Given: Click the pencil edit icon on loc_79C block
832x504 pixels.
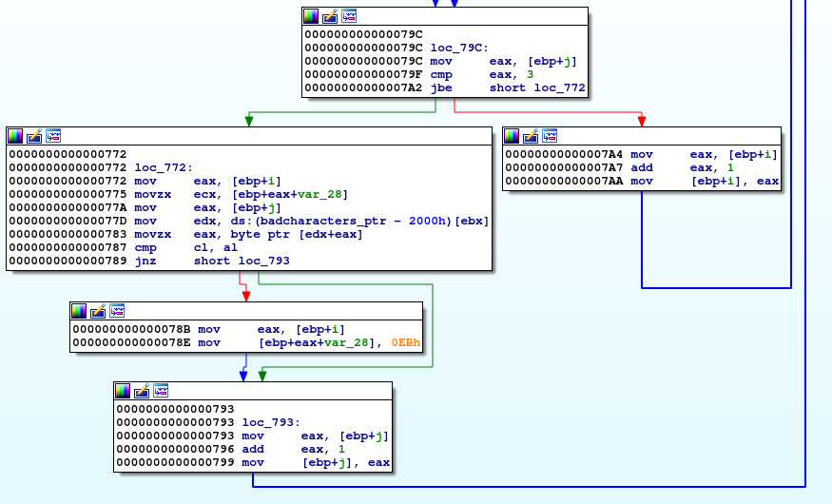Looking at the screenshot, I should [x=330, y=16].
